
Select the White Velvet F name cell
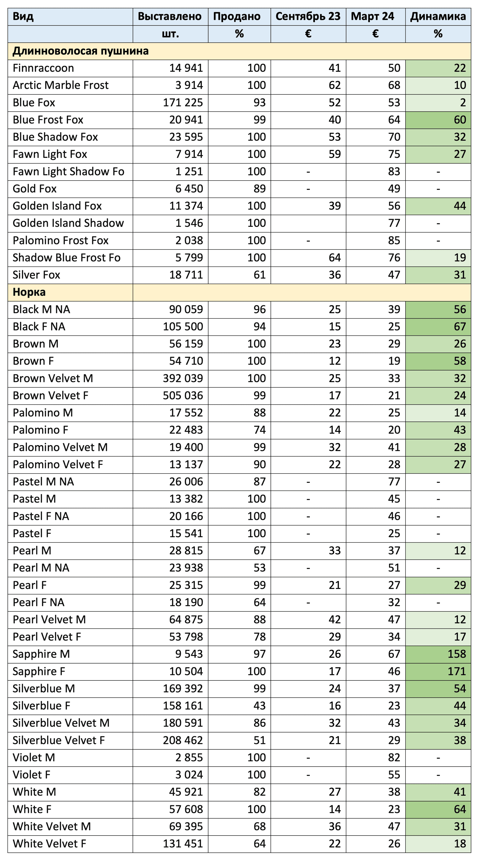pyautogui.click(x=49, y=844)
